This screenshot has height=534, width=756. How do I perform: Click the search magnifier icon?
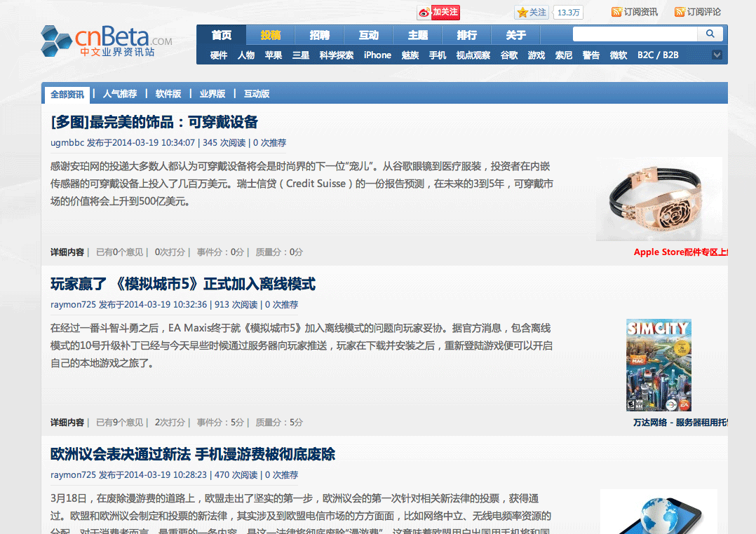click(710, 34)
